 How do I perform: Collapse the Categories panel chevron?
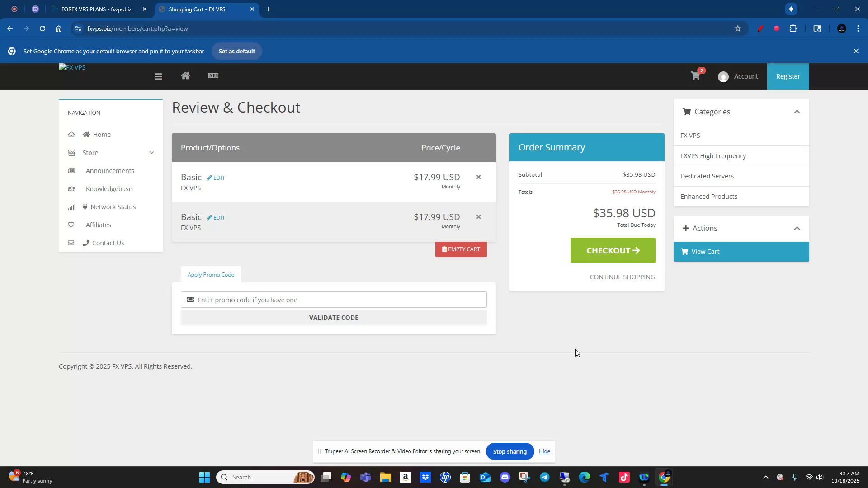[797, 112]
